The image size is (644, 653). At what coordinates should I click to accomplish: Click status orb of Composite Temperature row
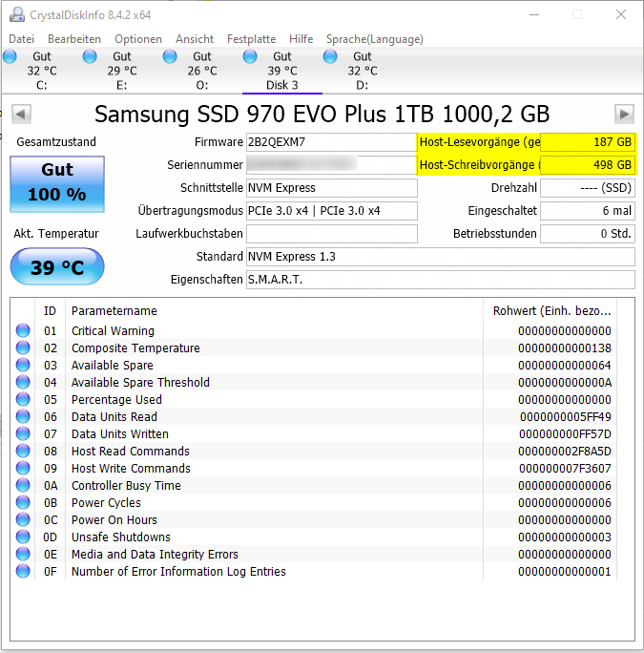23,348
